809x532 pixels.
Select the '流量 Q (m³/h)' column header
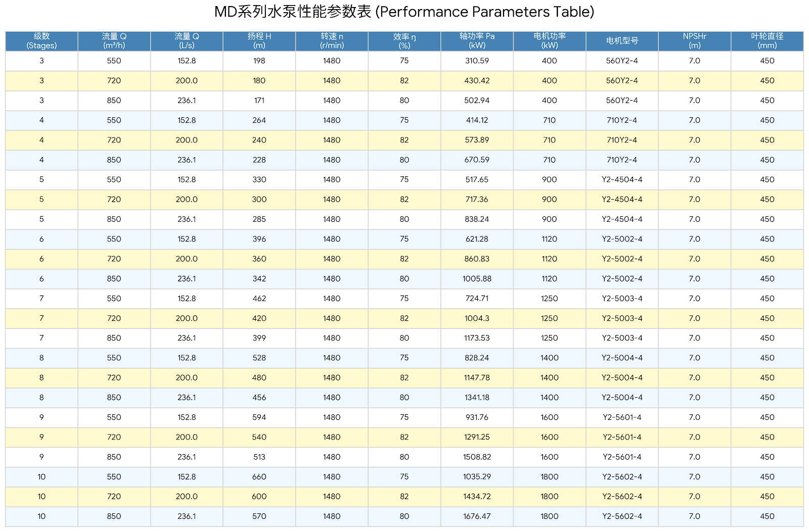point(114,41)
